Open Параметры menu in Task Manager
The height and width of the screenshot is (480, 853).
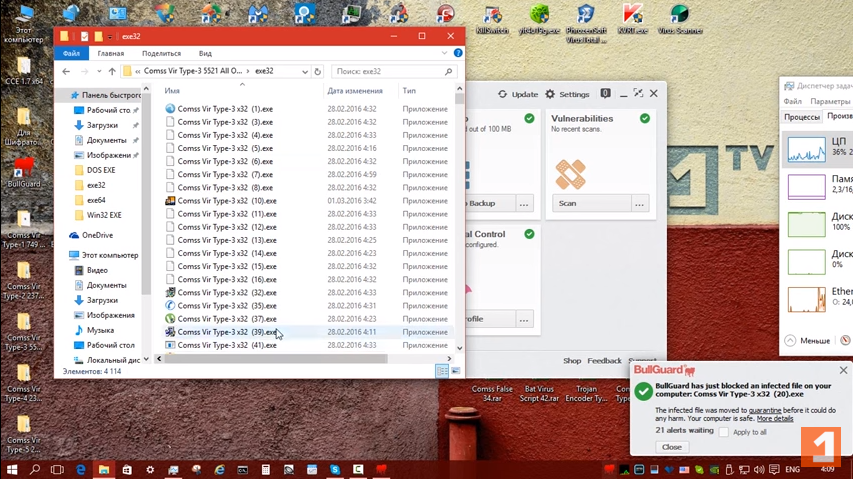pyautogui.click(x=830, y=101)
